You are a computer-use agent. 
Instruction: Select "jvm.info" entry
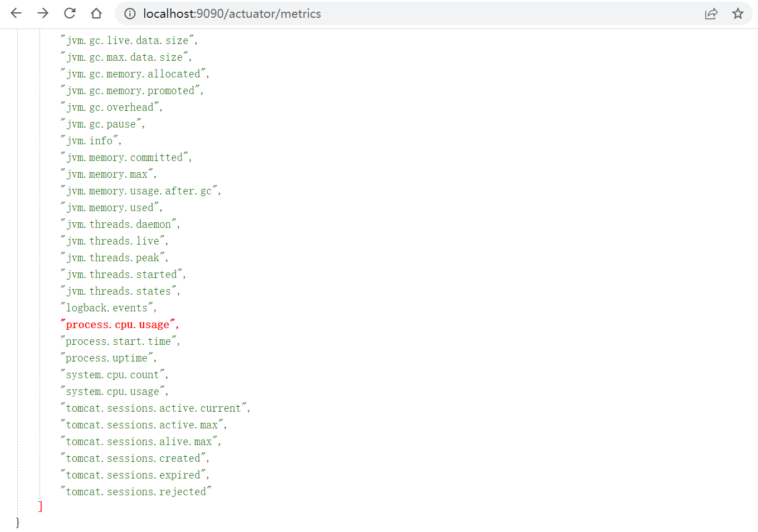[x=89, y=141]
